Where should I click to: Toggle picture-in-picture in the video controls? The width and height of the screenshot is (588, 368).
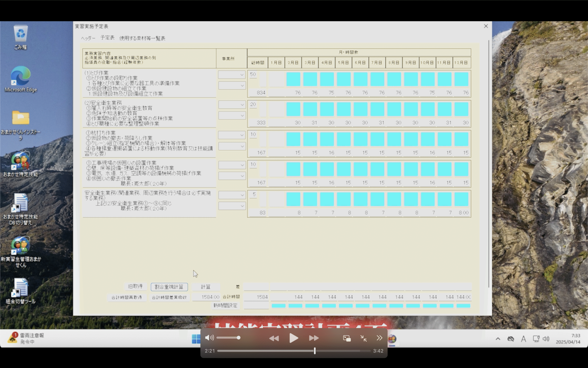click(x=347, y=338)
